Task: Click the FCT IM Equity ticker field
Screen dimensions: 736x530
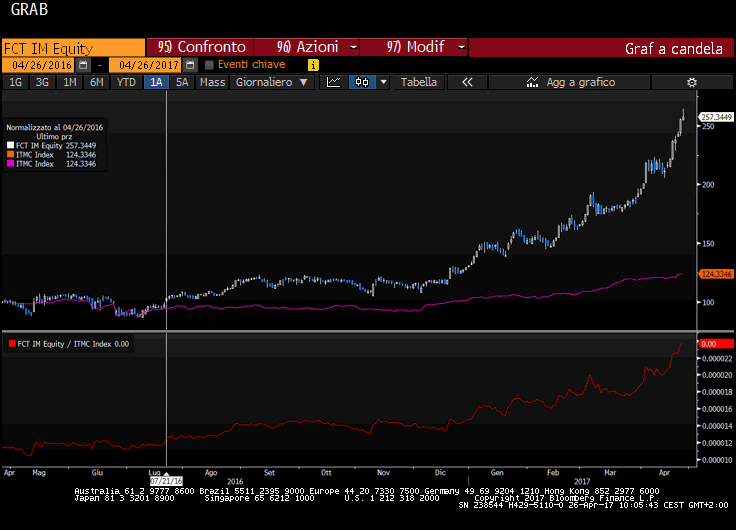Action: (73, 47)
